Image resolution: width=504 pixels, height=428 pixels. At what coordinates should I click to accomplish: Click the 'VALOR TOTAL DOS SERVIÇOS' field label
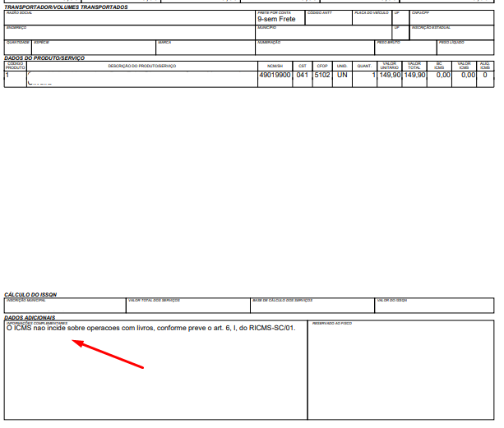tap(154, 301)
